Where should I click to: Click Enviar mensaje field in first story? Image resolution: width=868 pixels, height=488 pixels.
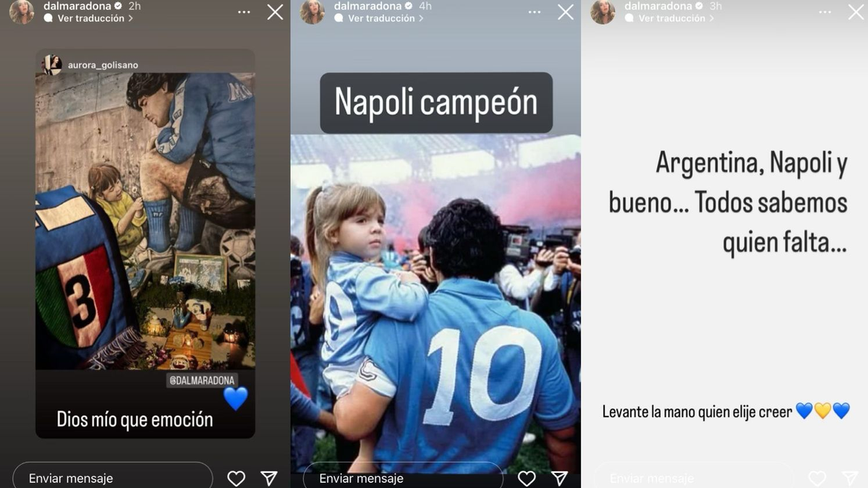tap(113, 477)
